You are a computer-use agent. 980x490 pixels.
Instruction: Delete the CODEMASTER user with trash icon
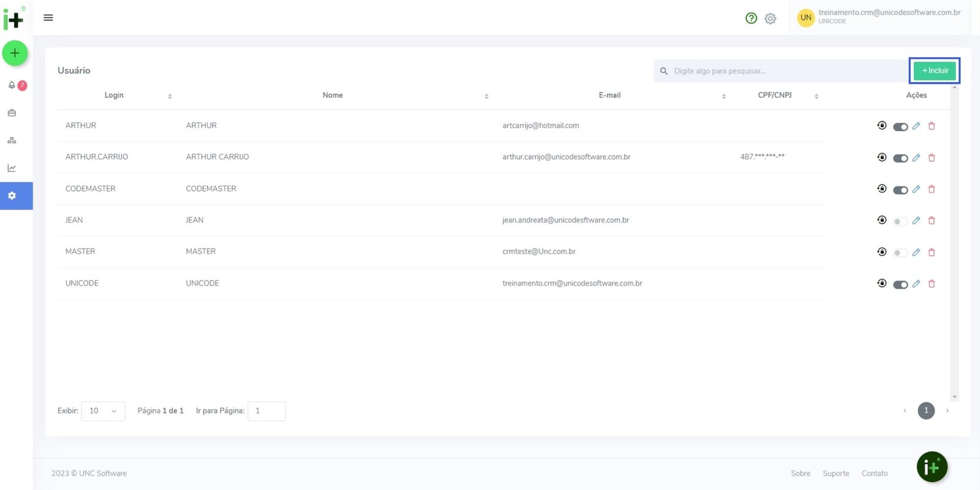coord(932,189)
